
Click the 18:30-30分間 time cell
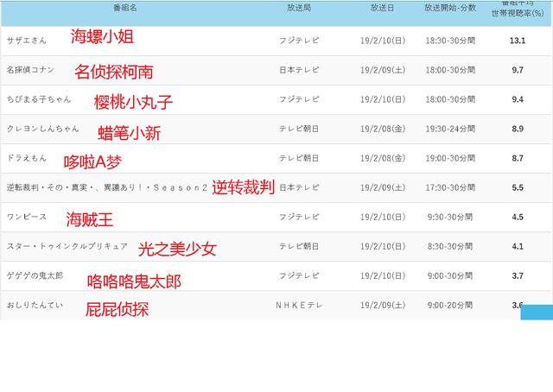450,41
